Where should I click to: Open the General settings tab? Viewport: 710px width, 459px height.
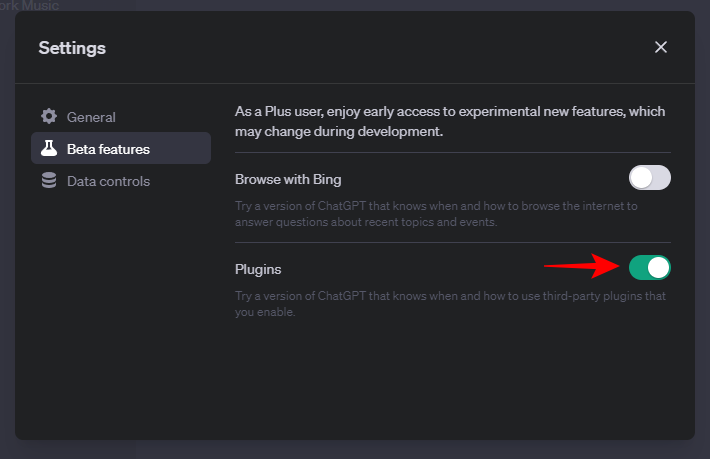[91, 117]
